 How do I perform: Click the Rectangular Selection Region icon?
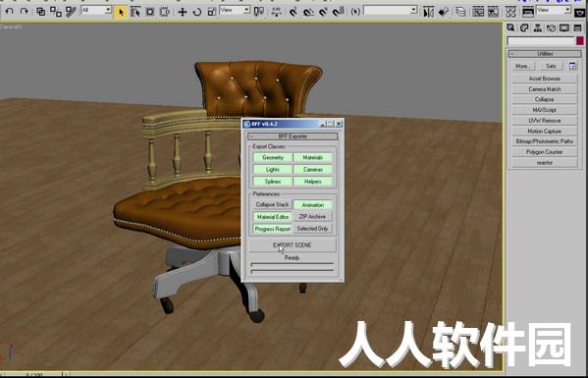point(150,12)
